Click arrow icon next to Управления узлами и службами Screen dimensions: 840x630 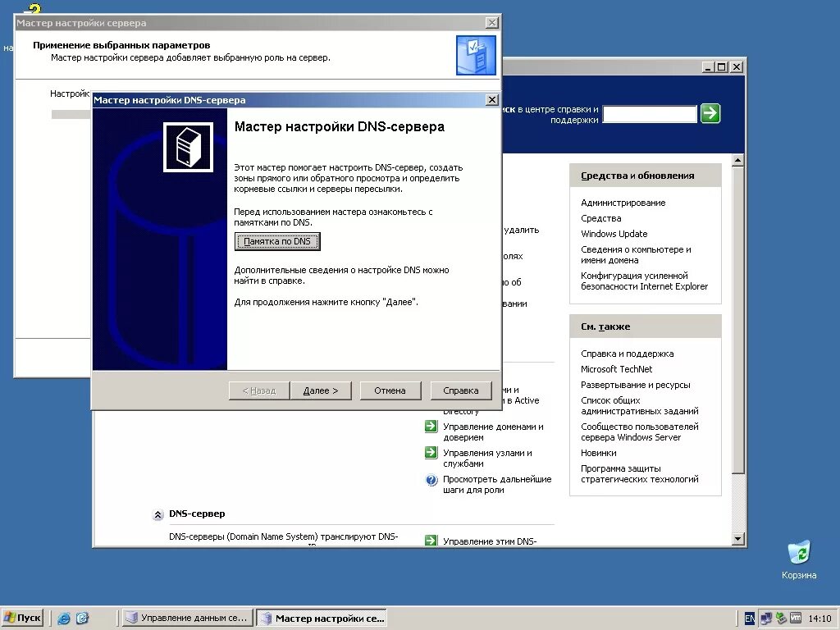tap(431, 453)
